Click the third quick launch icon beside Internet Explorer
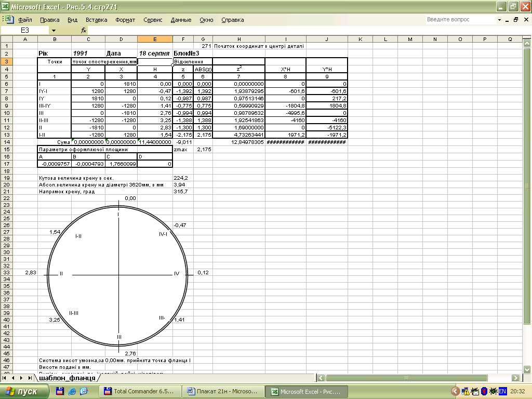532x399 pixels. click(84, 391)
